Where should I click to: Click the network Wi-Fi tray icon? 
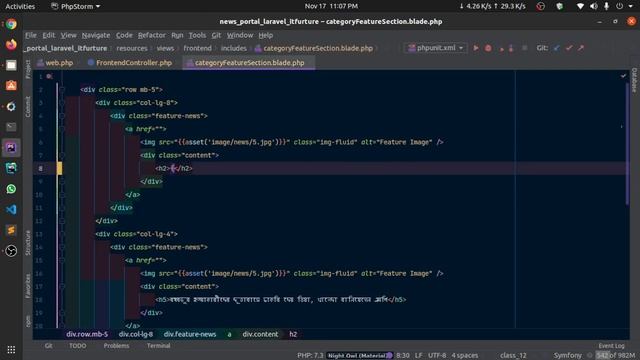coord(580,6)
